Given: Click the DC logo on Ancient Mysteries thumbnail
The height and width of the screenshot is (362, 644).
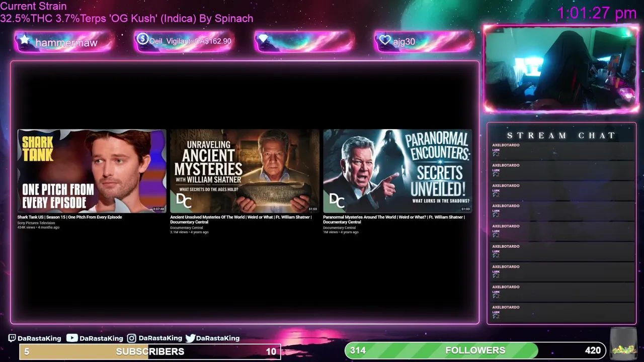Looking at the screenshot, I should (x=184, y=201).
